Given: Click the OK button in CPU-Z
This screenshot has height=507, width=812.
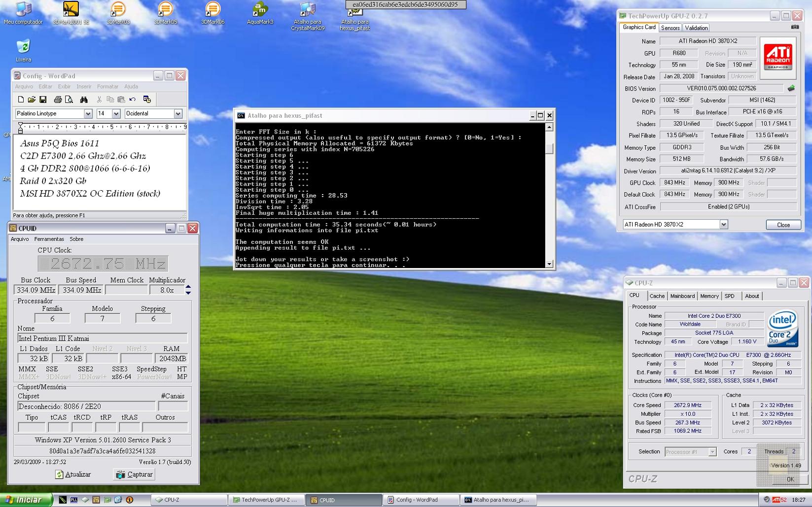Looking at the screenshot, I should click(x=790, y=479).
